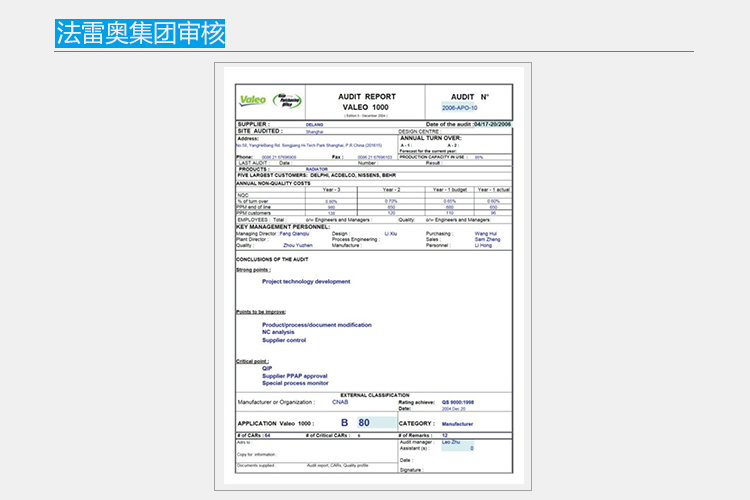Viewport: 750px width, 500px height.
Task: Click 'KEY MANAGEMENT PERSONNEL' heading
Action: pos(283,227)
